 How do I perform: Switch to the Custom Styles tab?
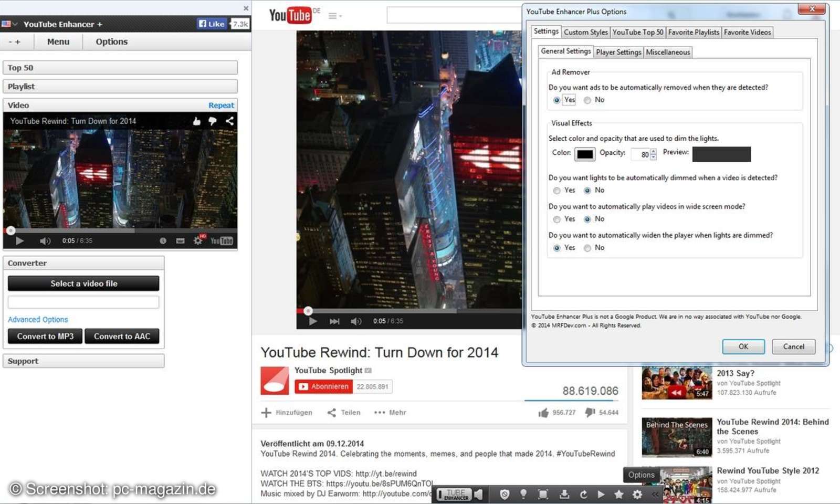[585, 32]
